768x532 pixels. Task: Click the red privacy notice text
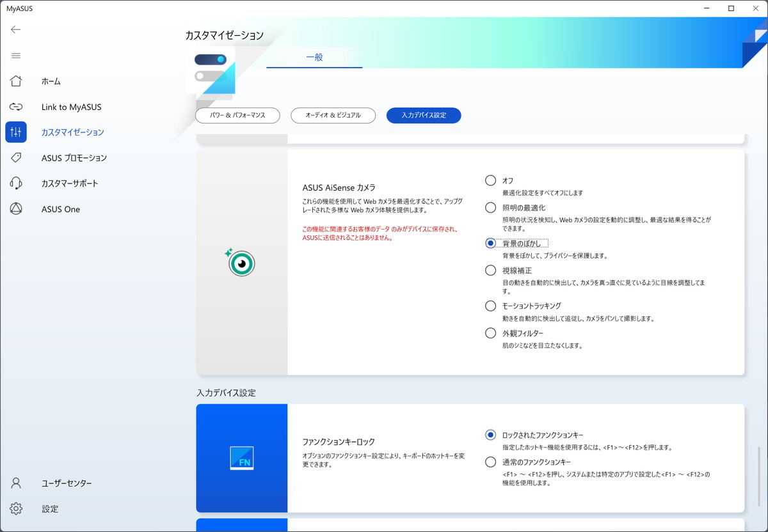click(x=380, y=233)
